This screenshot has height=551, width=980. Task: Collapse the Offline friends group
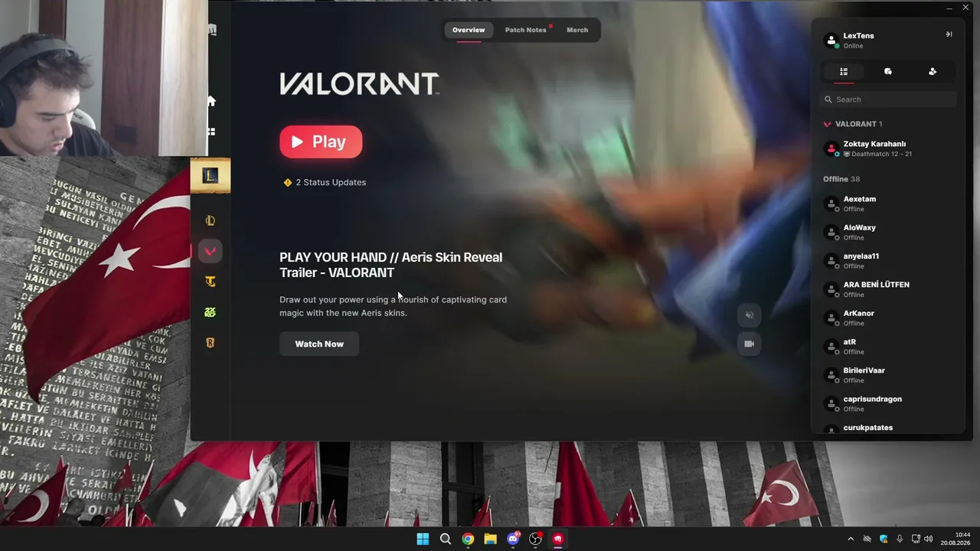[x=841, y=179]
